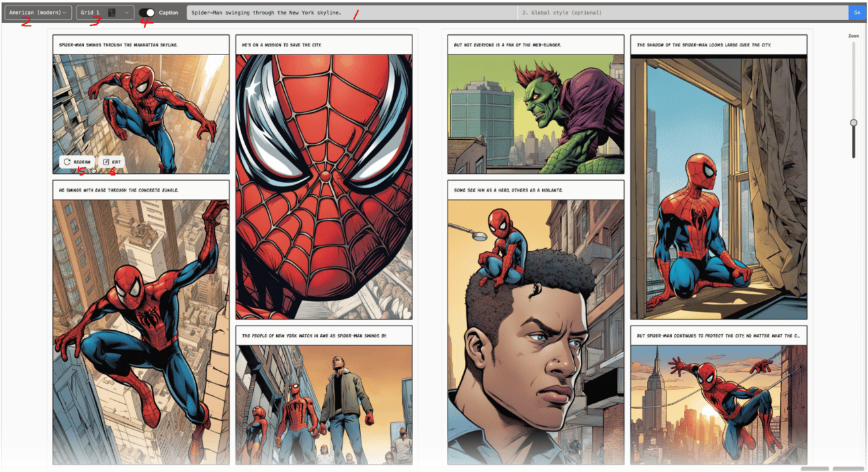Click the Spider-Man story prompt input field
This screenshot has height=472, width=868.
click(x=352, y=12)
